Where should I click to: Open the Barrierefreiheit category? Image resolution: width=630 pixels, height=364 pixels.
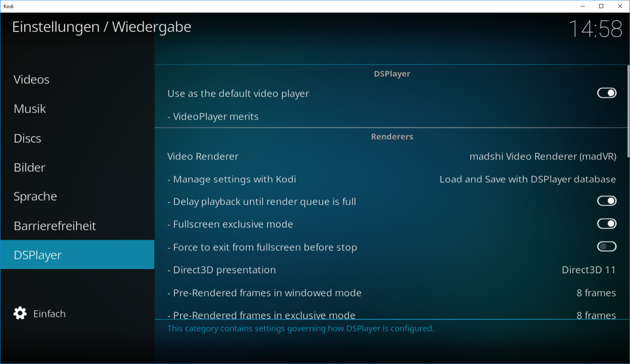77,226
